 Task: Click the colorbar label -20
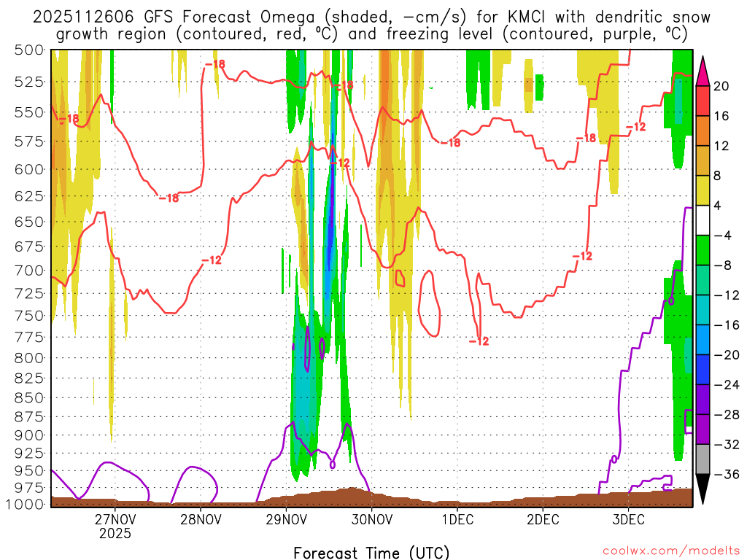pos(727,355)
